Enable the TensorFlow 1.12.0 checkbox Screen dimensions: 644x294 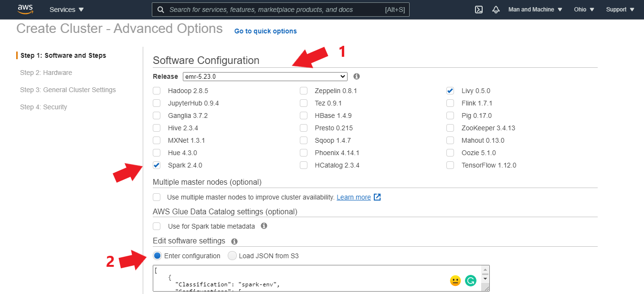450,165
